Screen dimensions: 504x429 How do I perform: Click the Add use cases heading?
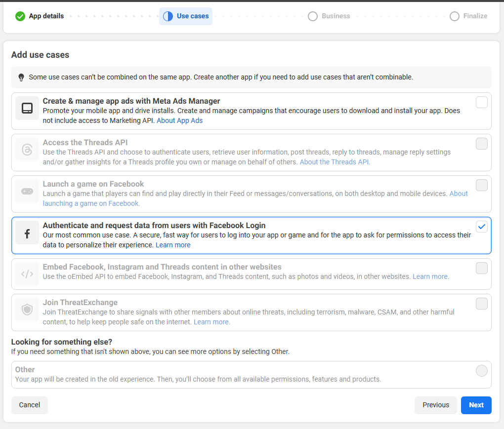[x=40, y=55]
